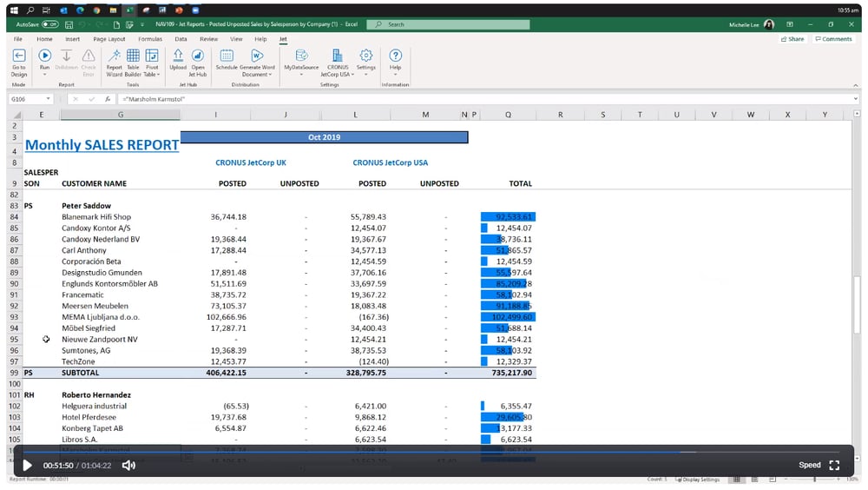Click the Go to Design icon
868x490 pixels.
[x=19, y=56]
